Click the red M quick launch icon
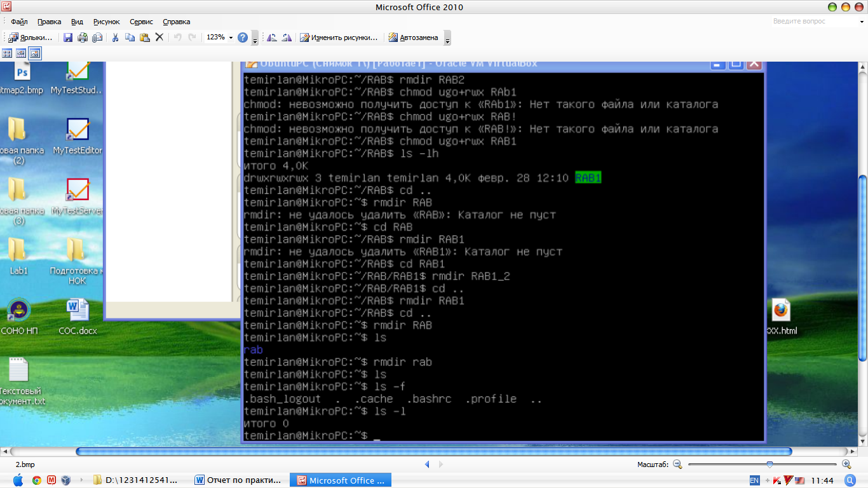The height and width of the screenshot is (488, 868). (x=51, y=480)
